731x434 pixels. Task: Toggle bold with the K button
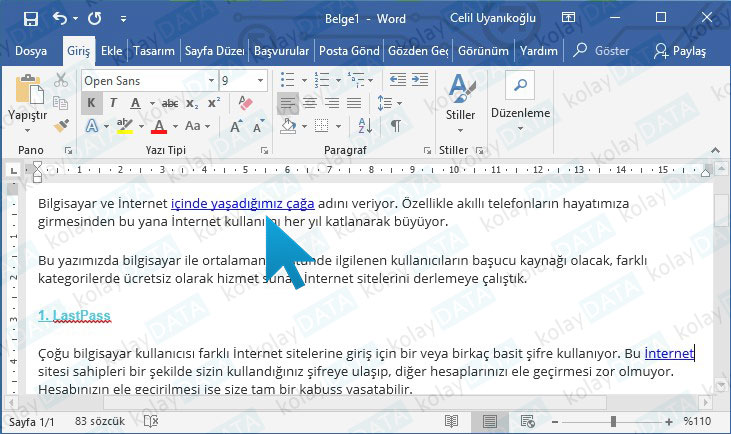coord(91,103)
